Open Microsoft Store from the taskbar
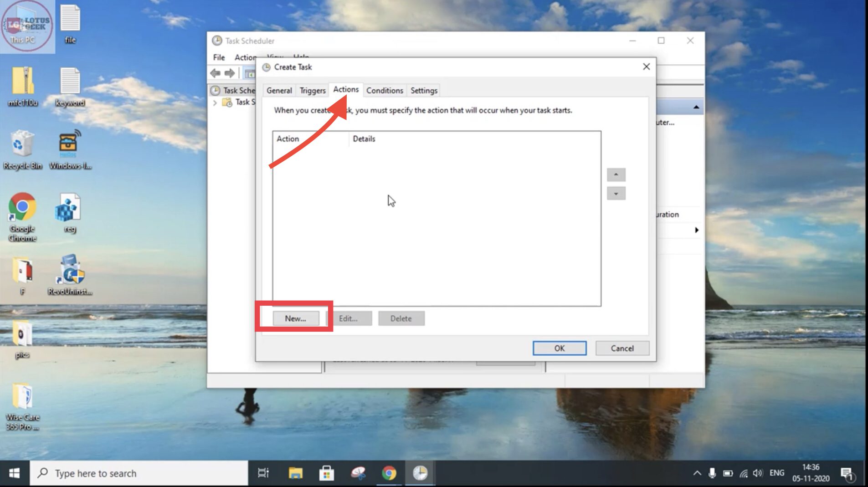The image size is (868, 487). (x=326, y=473)
